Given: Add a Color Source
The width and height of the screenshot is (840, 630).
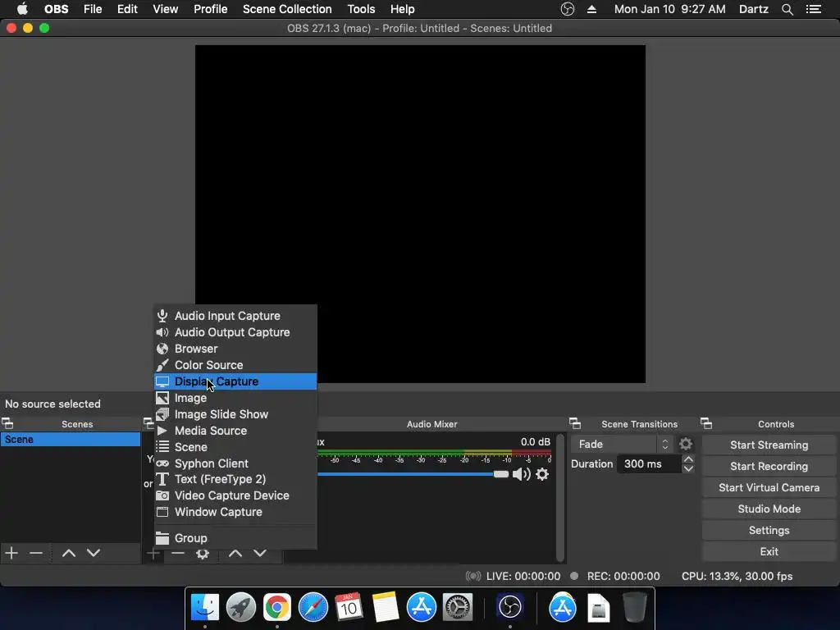Looking at the screenshot, I should [x=235, y=365].
